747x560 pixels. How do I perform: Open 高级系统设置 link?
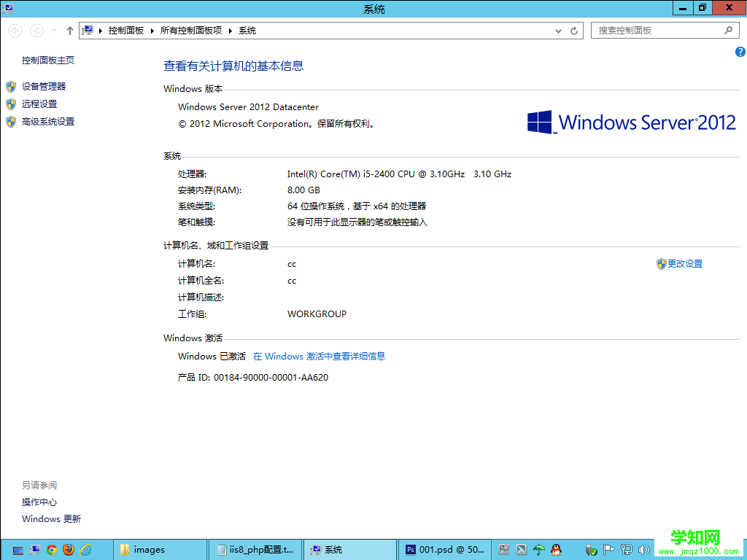(48, 122)
